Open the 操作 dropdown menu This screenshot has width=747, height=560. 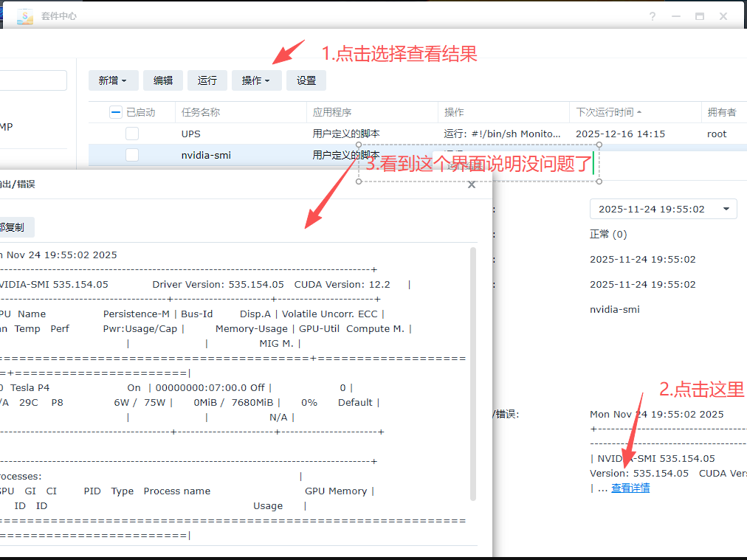pos(256,80)
